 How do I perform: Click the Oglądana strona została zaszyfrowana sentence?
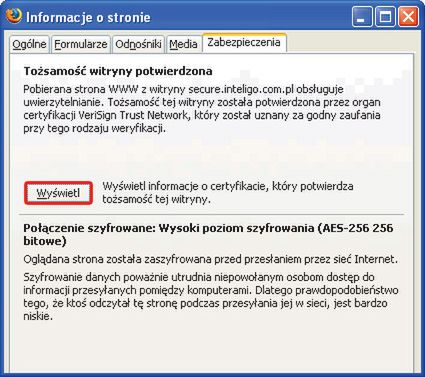210,259
